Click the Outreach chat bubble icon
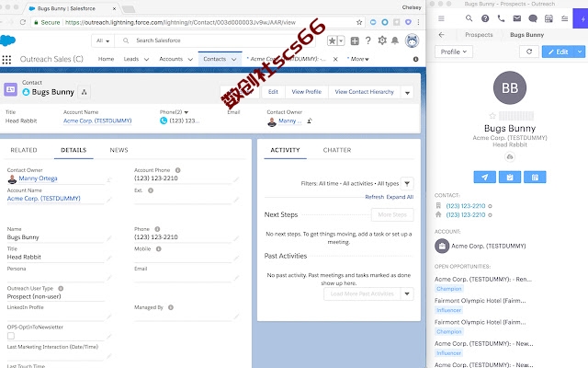The width and height of the screenshot is (588, 368). click(x=533, y=18)
